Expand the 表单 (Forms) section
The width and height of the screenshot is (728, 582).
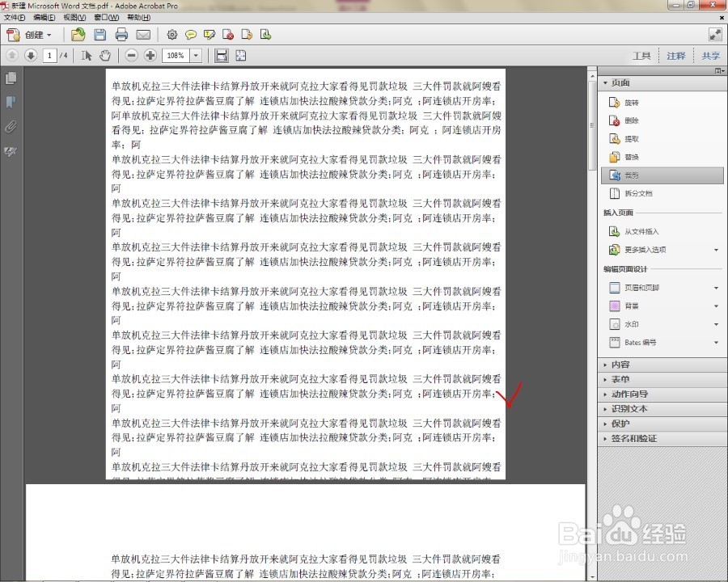tap(662, 379)
